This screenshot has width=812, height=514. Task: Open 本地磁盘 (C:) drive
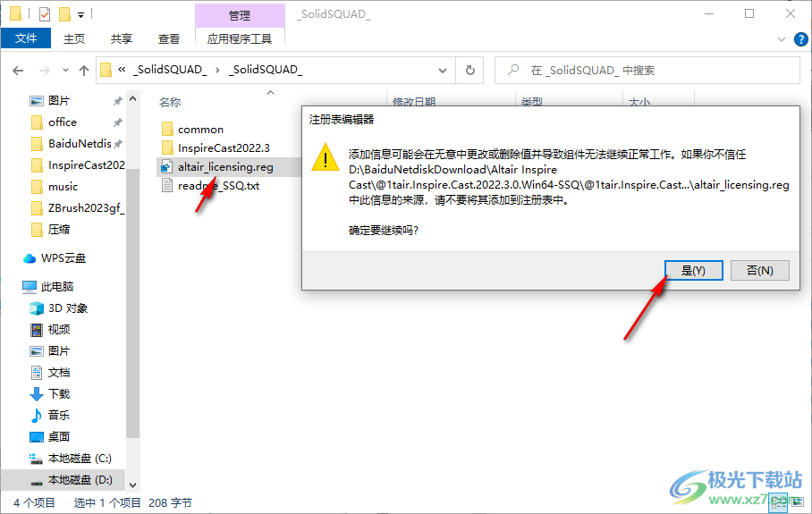tap(80, 458)
